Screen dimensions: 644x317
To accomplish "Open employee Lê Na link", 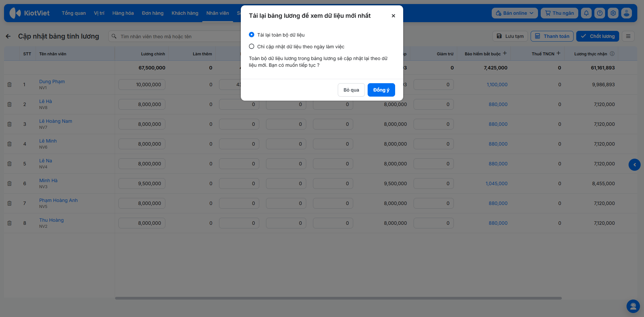I will (x=46, y=161).
